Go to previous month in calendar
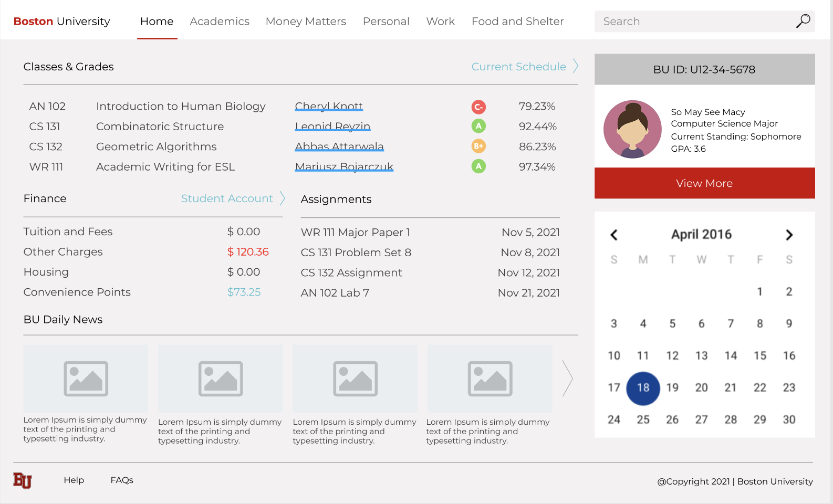 click(x=613, y=235)
